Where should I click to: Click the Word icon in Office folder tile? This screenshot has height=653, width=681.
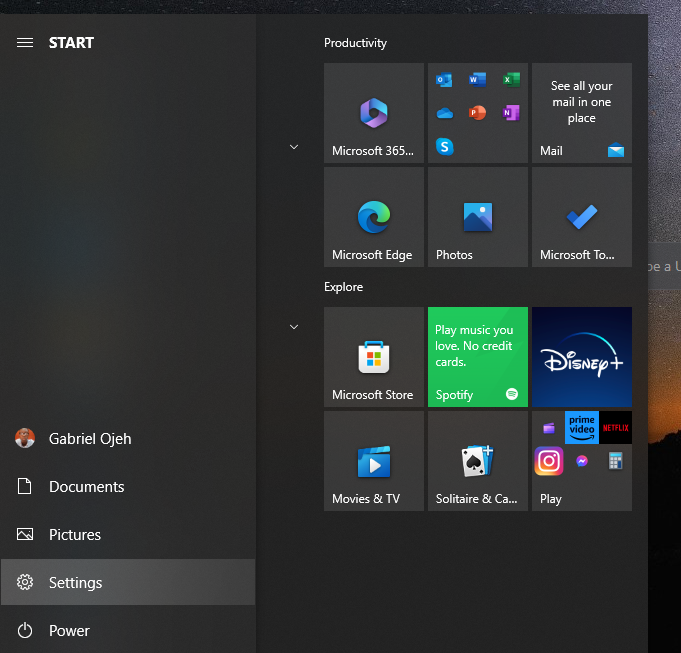[478, 80]
